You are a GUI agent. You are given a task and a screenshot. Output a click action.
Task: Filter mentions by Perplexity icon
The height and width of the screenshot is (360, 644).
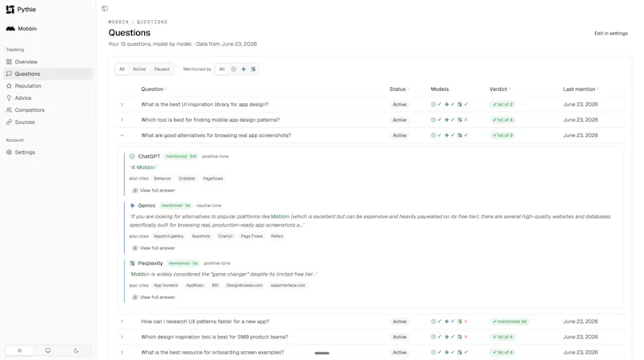254,69
